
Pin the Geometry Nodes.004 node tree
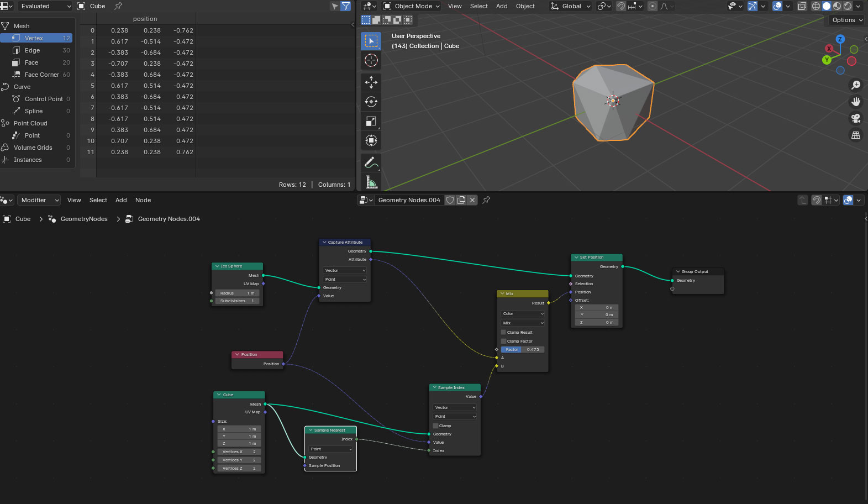[486, 200]
